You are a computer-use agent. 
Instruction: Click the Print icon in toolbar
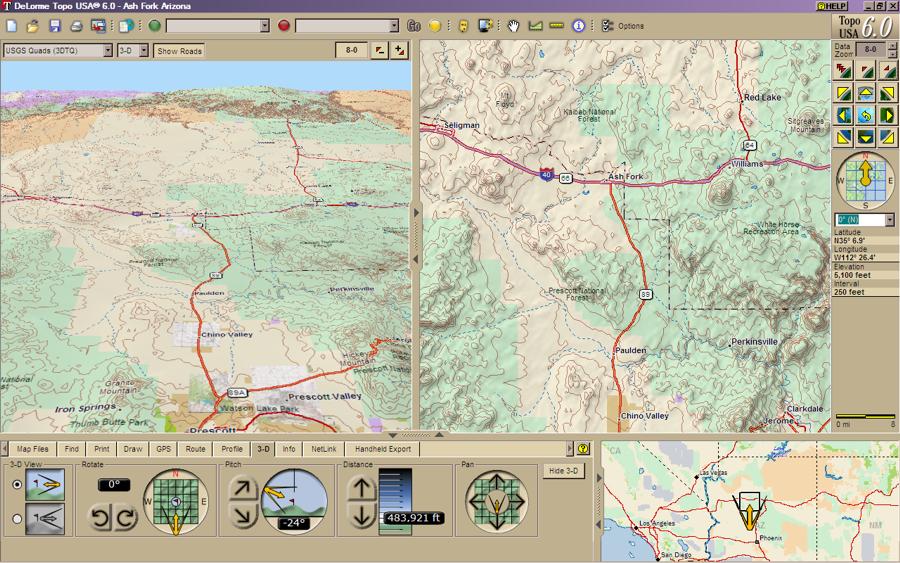point(76,25)
